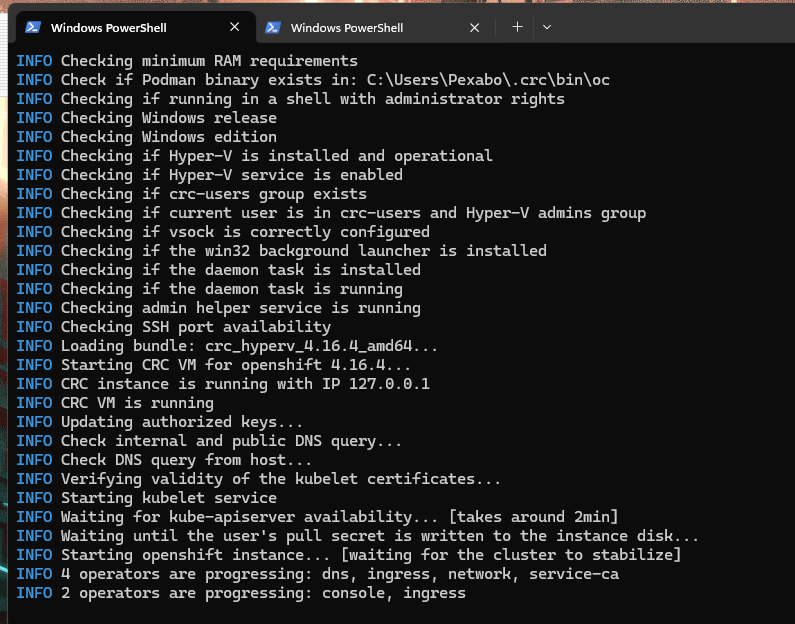Click the 'Checking Windows edition' line
The height and width of the screenshot is (624, 795).
click(147, 137)
